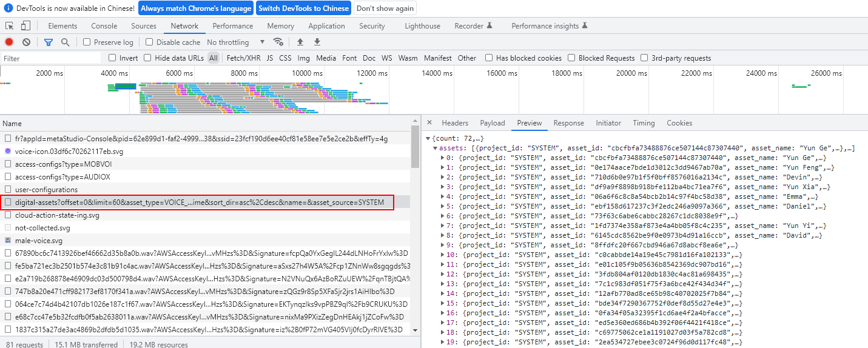Clear the network log icon

pos(26,42)
